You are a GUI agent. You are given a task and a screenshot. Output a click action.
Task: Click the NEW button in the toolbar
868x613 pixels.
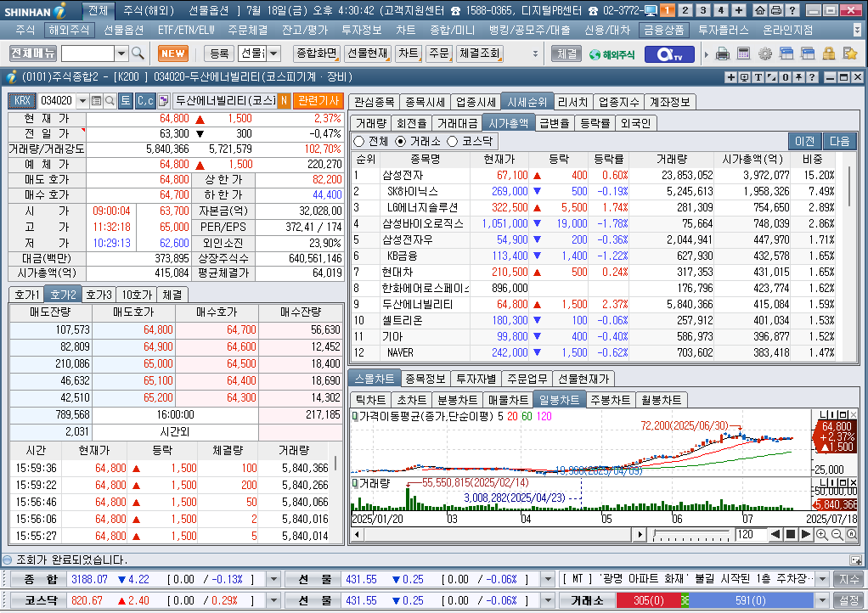point(173,53)
